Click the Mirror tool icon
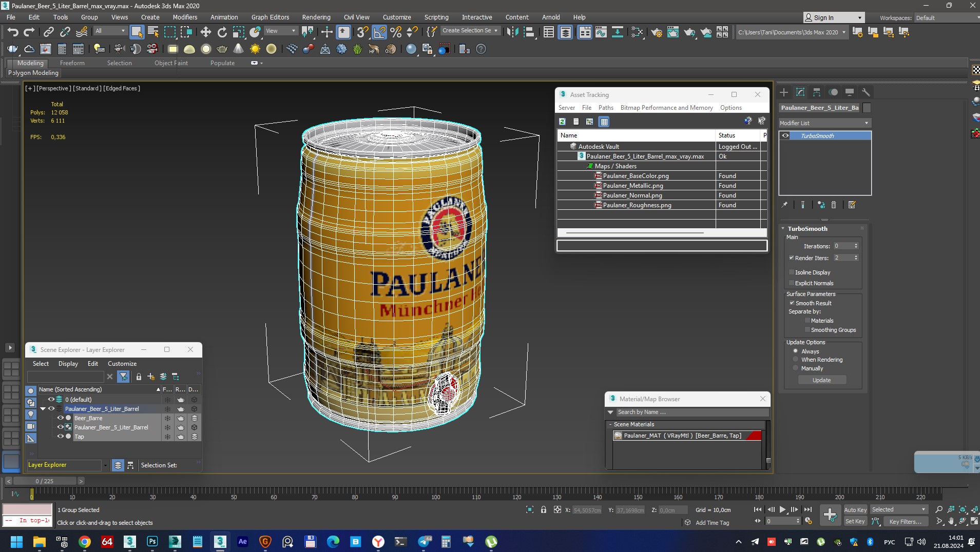 tap(512, 32)
